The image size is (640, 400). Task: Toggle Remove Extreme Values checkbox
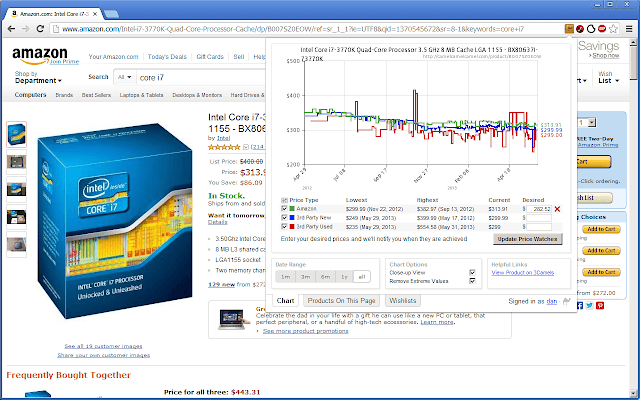point(472,281)
